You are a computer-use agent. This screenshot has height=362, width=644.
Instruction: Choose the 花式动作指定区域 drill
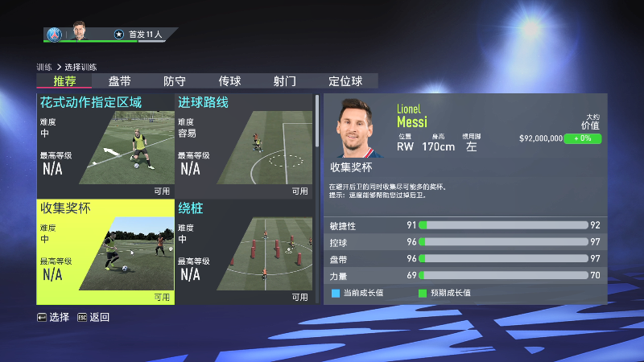coord(105,146)
